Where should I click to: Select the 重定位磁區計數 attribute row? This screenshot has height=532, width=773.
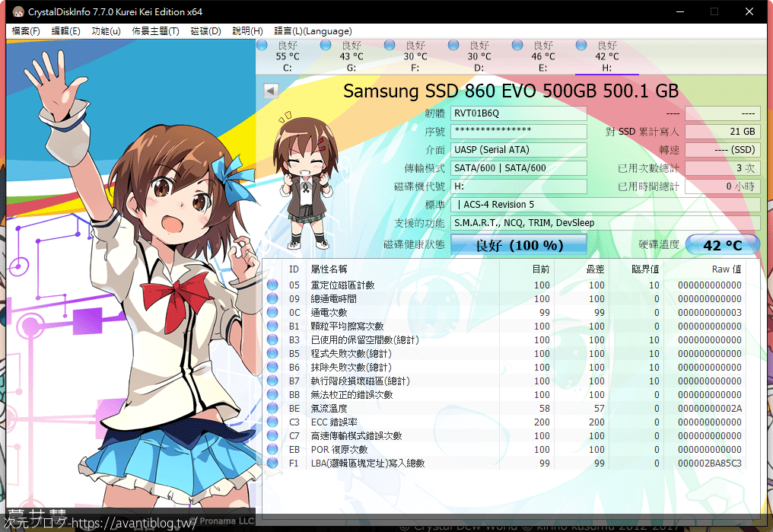point(504,285)
